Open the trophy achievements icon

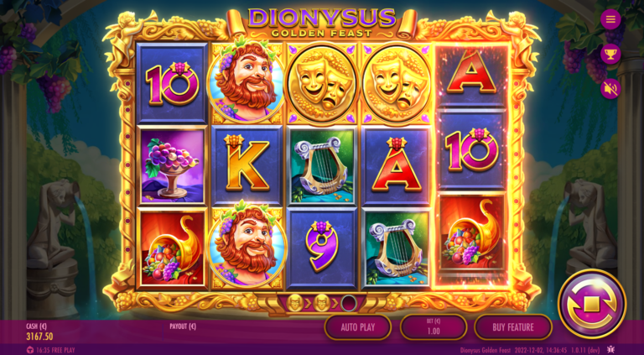[610, 54]
